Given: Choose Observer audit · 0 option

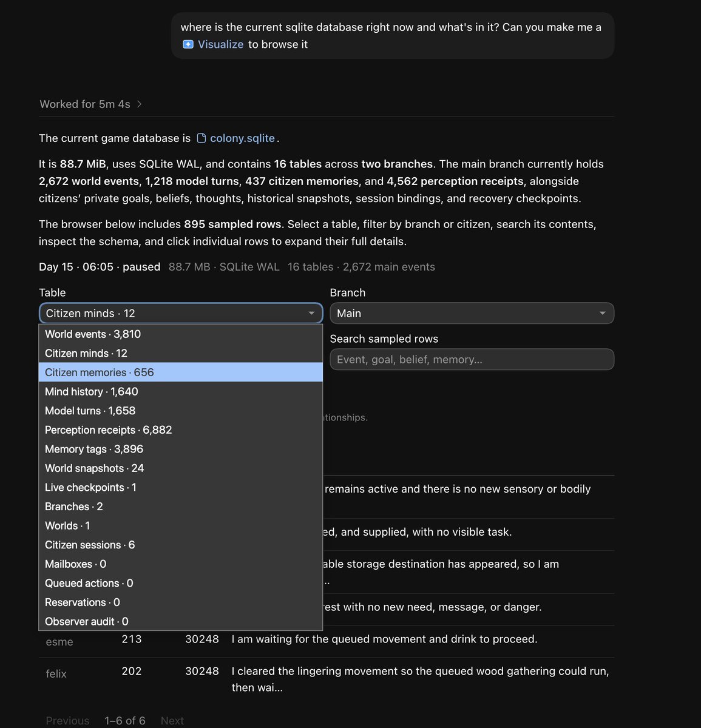Looking at the screenshot, I should [181, 621].
